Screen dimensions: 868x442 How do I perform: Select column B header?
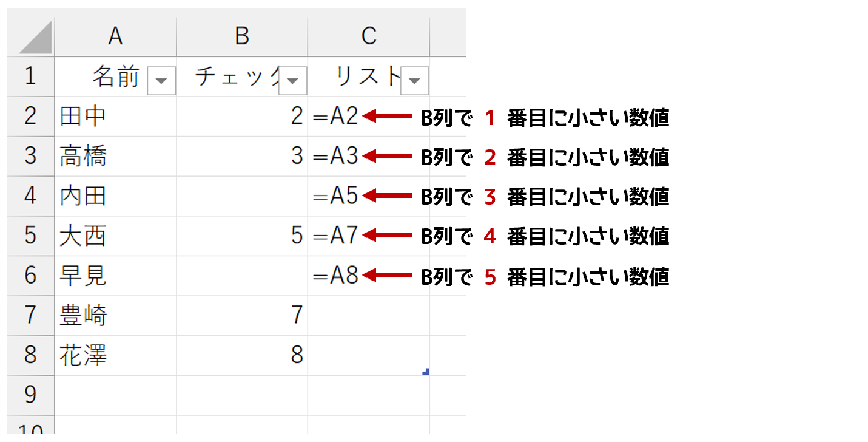click(x=242, y=36)
